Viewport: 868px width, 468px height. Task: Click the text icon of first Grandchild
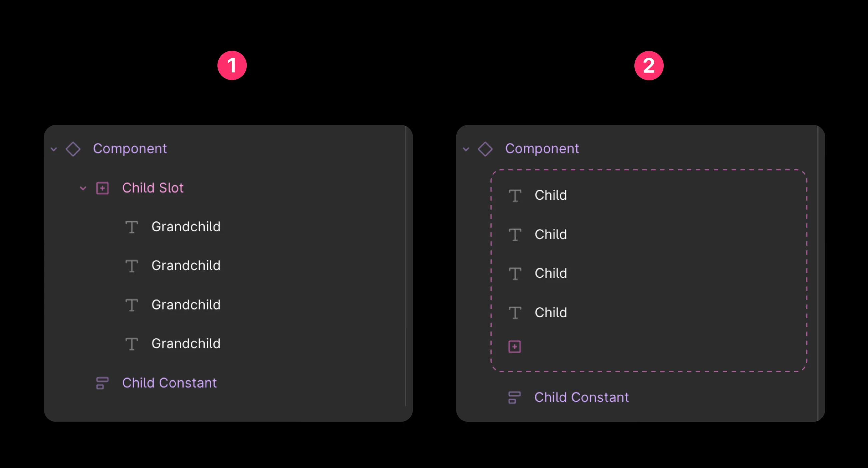[131, 227]
